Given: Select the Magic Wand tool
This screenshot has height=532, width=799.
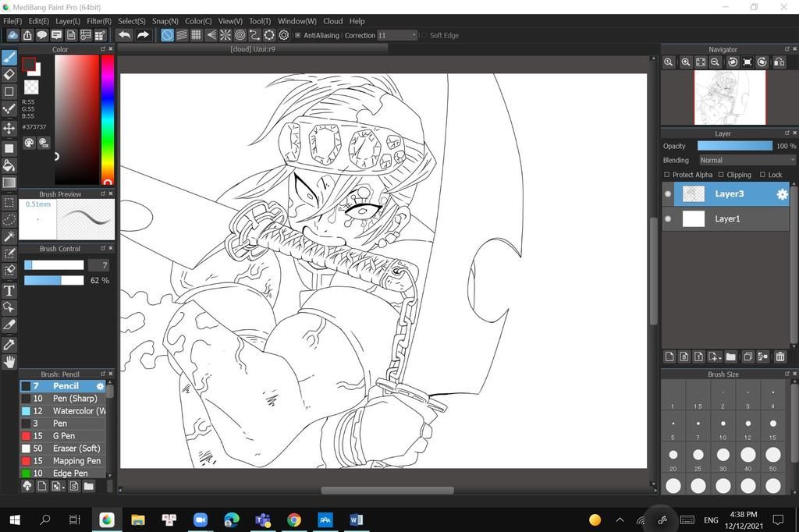Looking at the screenshot, I should [x=9, y=236].
